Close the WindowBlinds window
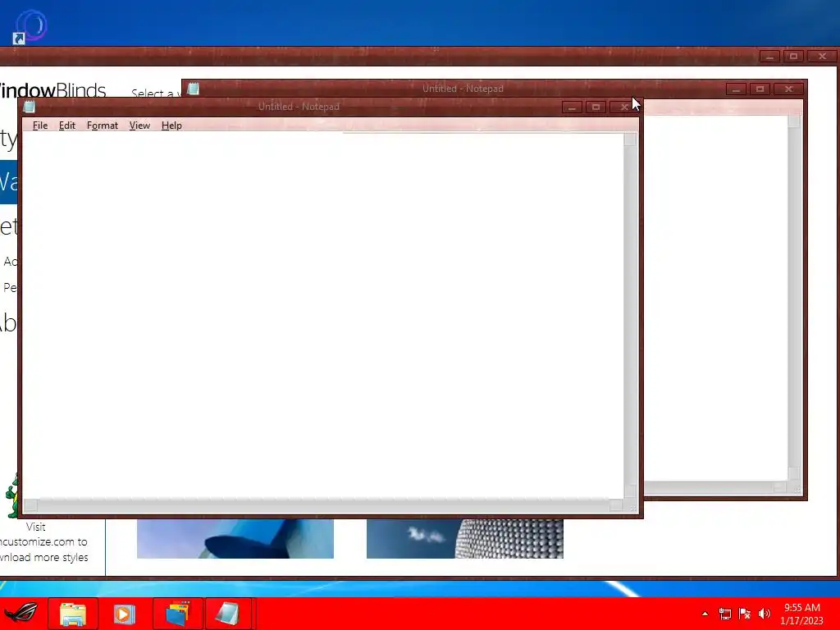840x630 pixels. click(822, 57)
